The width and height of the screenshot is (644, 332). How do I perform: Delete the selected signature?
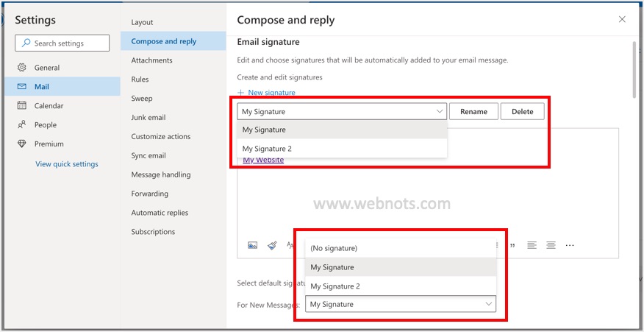point(522,112)
